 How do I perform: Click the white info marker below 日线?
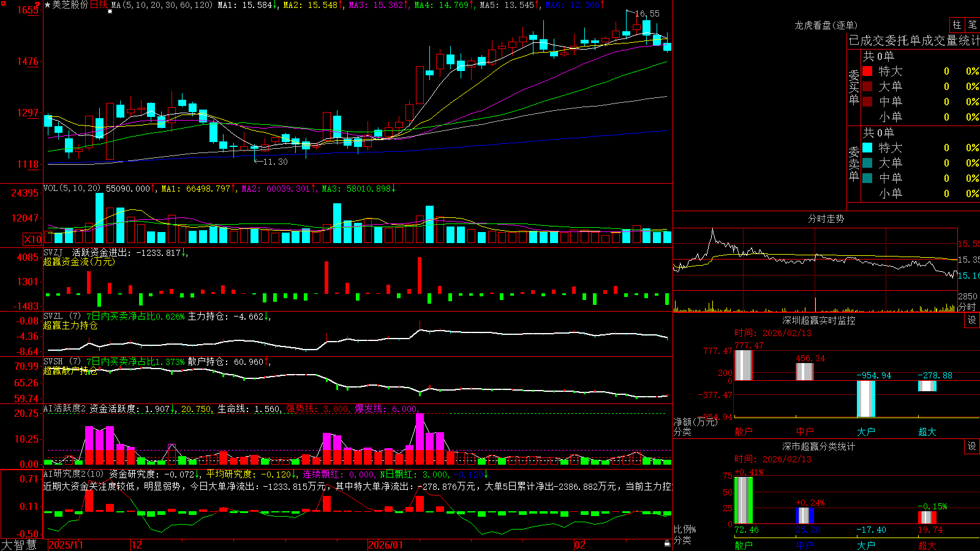110,12
